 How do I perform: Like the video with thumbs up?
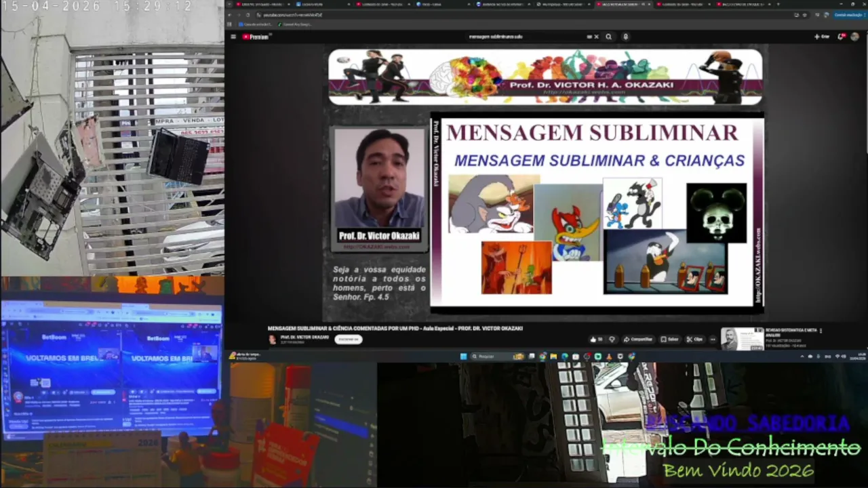595,339
